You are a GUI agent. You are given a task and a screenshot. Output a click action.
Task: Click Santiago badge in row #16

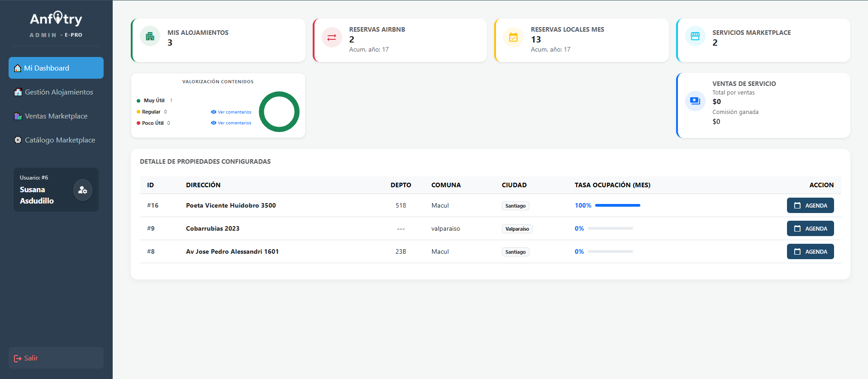point(515,206)
